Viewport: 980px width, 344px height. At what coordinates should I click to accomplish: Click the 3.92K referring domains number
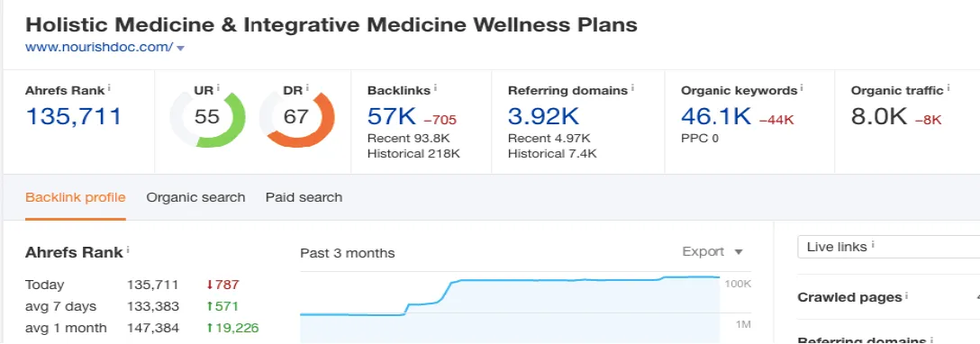click(x=544, y=116)
